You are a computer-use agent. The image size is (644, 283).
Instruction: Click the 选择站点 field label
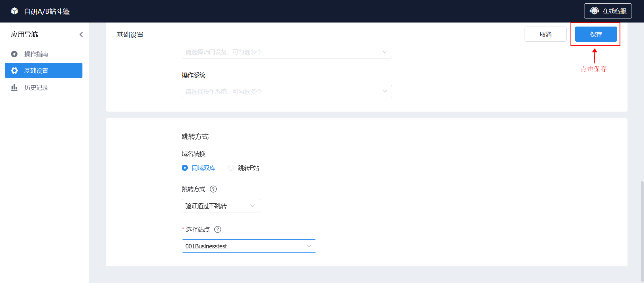[198, 229]
